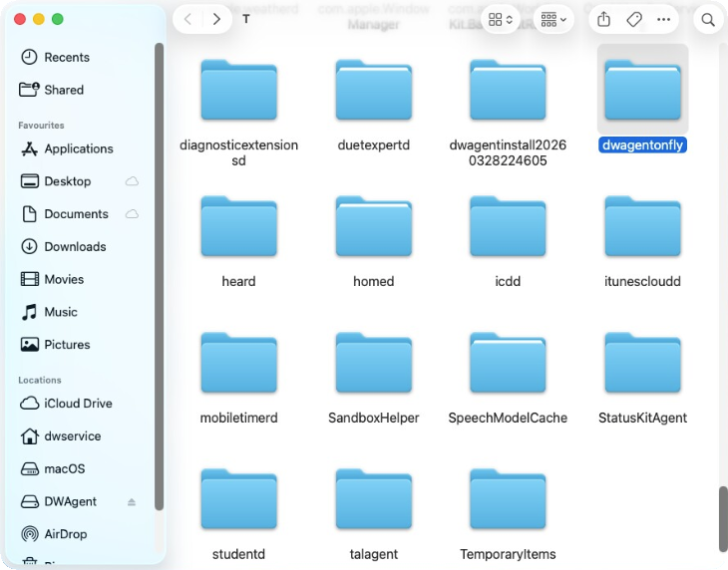Open Applications from the sidebar
Image resolution: width=728 pixels, height=570 pixels.
tap(78, 148)
